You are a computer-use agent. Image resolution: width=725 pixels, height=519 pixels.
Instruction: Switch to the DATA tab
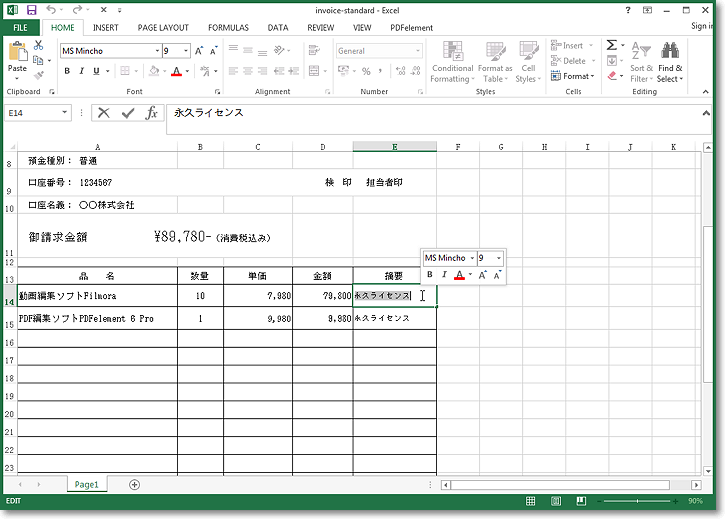click(278, 28)
